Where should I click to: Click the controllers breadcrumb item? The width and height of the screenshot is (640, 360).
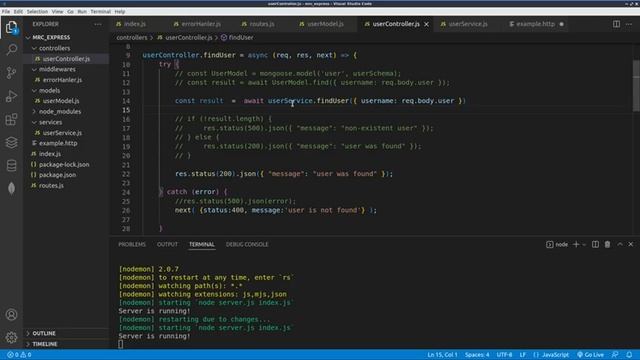tap(132, 38)
